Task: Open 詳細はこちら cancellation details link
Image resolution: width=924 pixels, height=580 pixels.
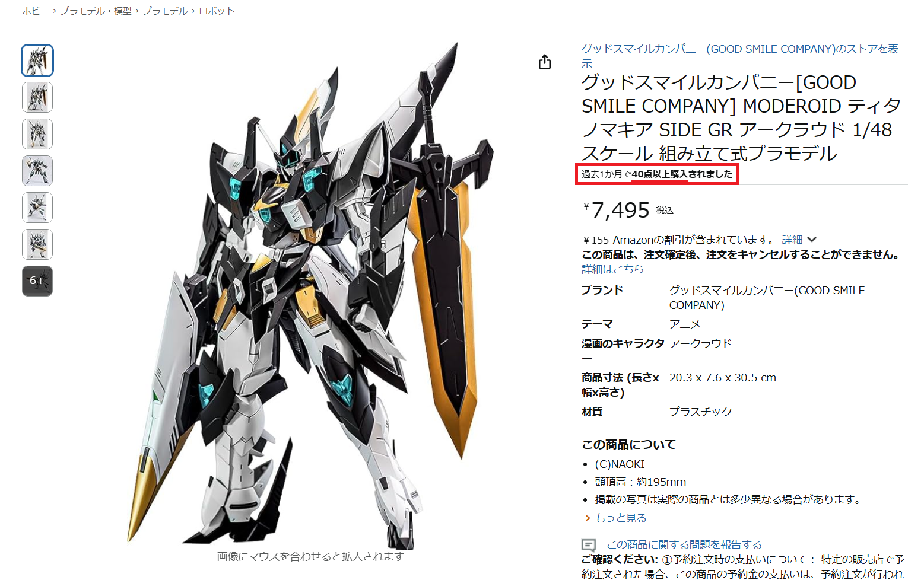Action: (x=612, y=269)
